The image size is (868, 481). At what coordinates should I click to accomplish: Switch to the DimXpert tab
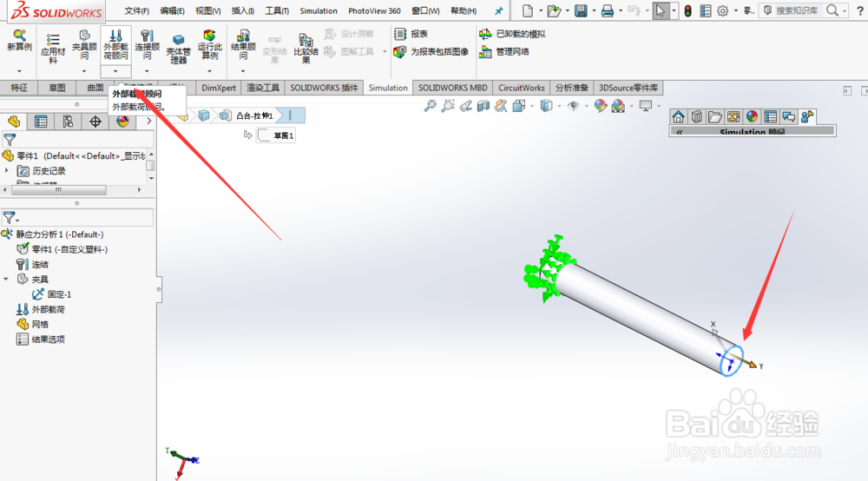click(x=219, y=88)
